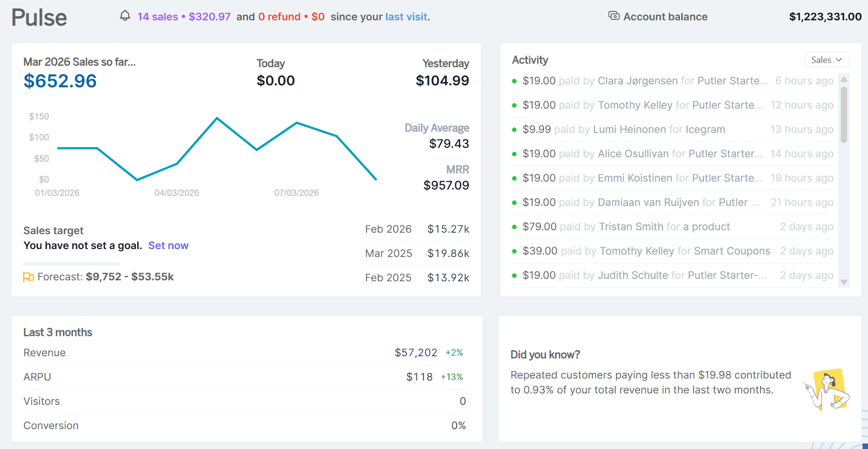Open the 'last visit' link
The height and width of the screenshot is (449, 868).
tap(406, 16)
